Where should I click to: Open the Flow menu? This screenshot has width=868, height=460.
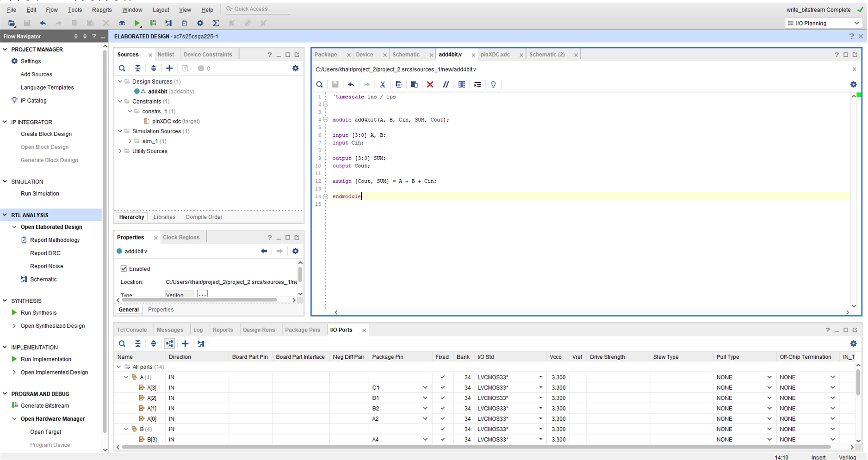click(52, 10)
